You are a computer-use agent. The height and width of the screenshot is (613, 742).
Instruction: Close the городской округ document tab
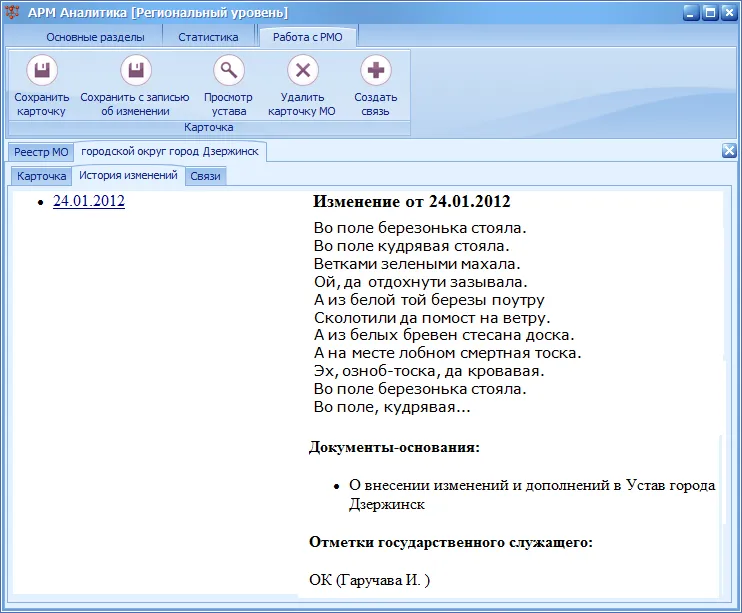[x=729, y=151]
